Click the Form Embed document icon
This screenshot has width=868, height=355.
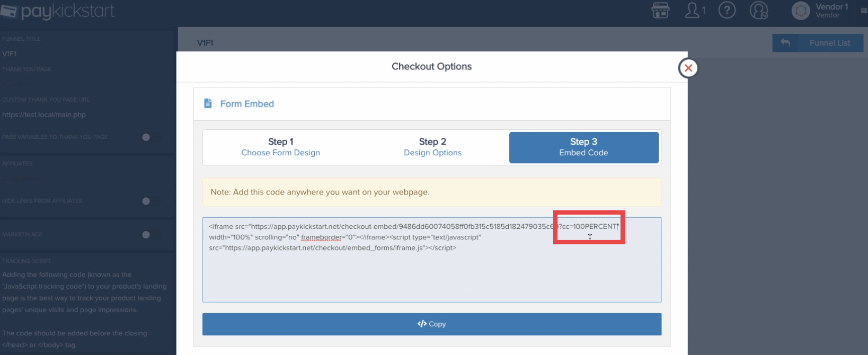point(208,103)
